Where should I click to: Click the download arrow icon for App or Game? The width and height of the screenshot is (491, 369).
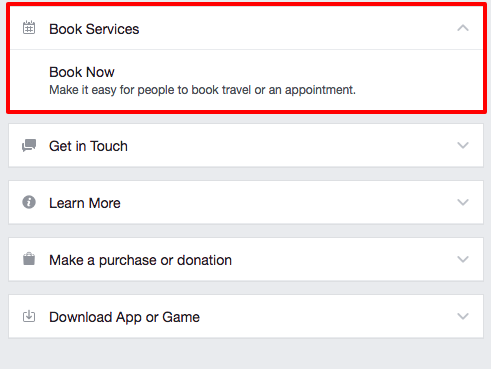tap(29, 316)
